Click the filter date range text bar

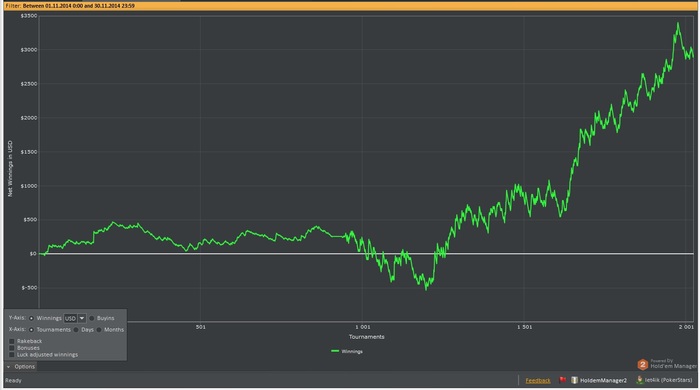70,6
